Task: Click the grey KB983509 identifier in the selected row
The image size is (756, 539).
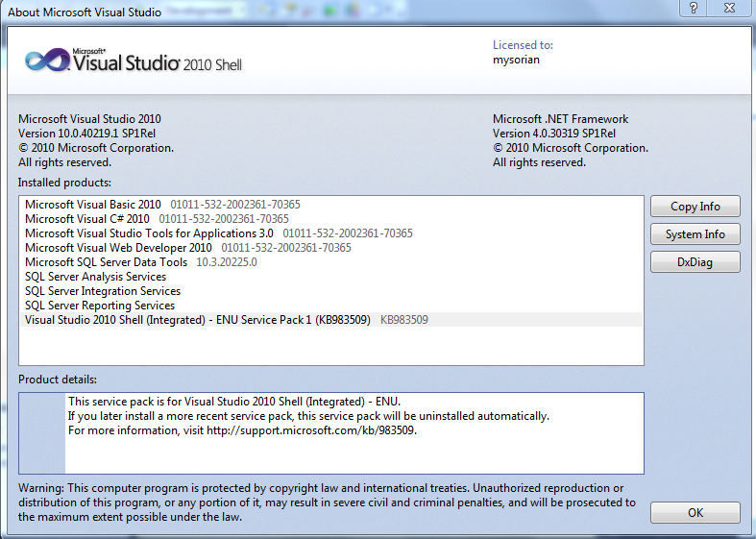Action: pyautogui.click(x=404, y=320)
